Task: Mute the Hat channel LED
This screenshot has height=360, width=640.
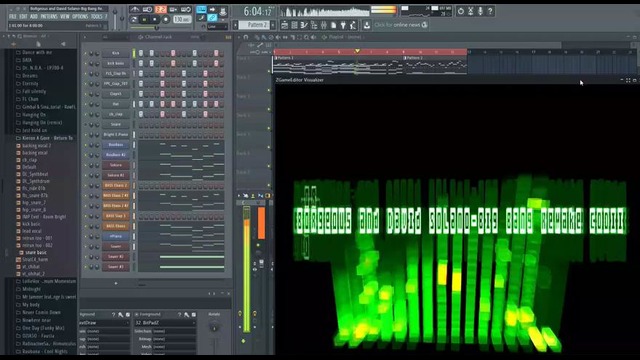Action: (x=85, y=104)
